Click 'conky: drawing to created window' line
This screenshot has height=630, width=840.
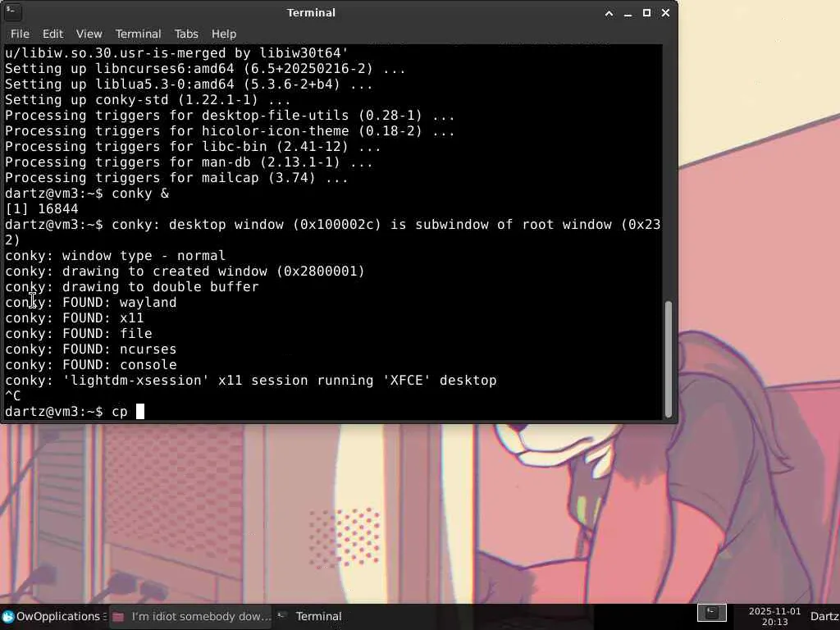[185, 271]
